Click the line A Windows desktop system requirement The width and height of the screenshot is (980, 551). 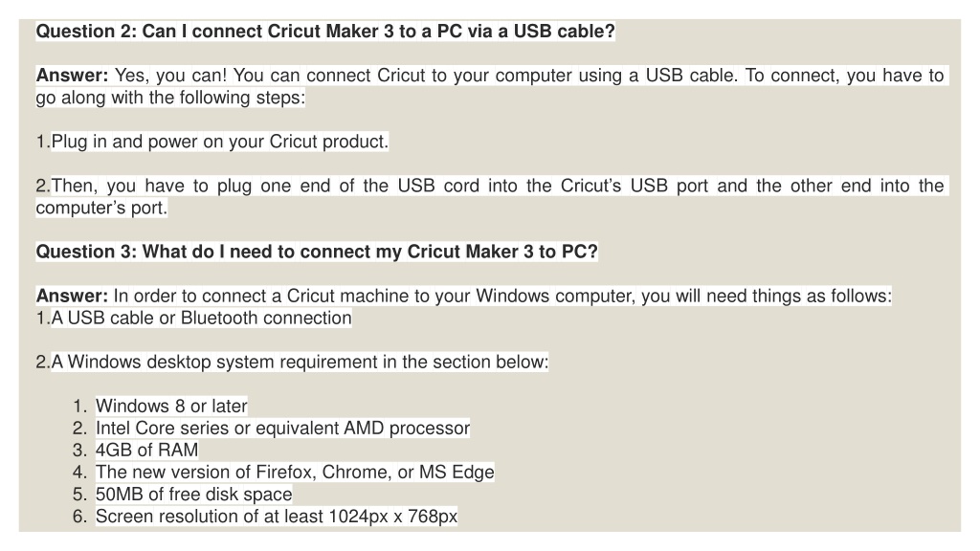(x=292, y=363)
